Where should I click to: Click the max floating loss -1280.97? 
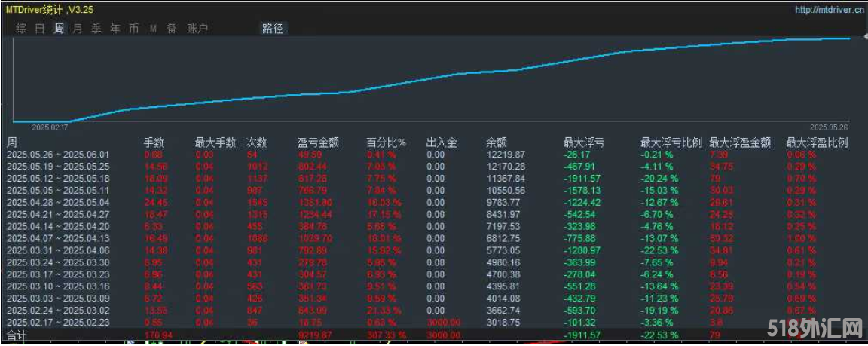[582, 250]
